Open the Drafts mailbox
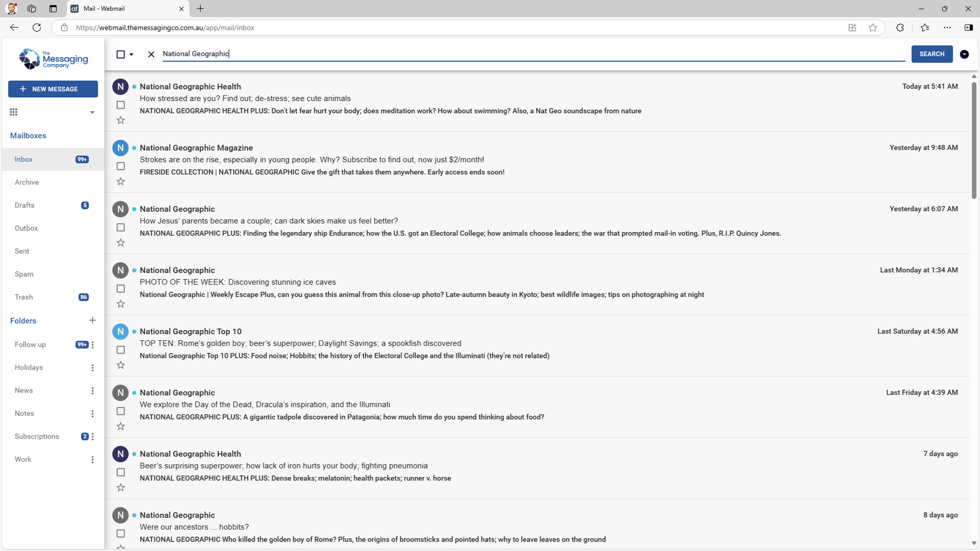Image resolution: width=980 pixels, height=551 pixels. tap(53, 205)
